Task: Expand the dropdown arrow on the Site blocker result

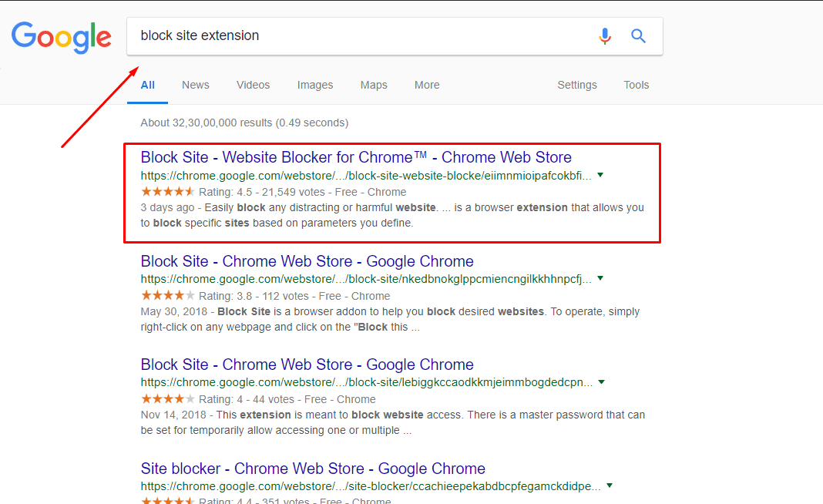Action: [610, 486]
